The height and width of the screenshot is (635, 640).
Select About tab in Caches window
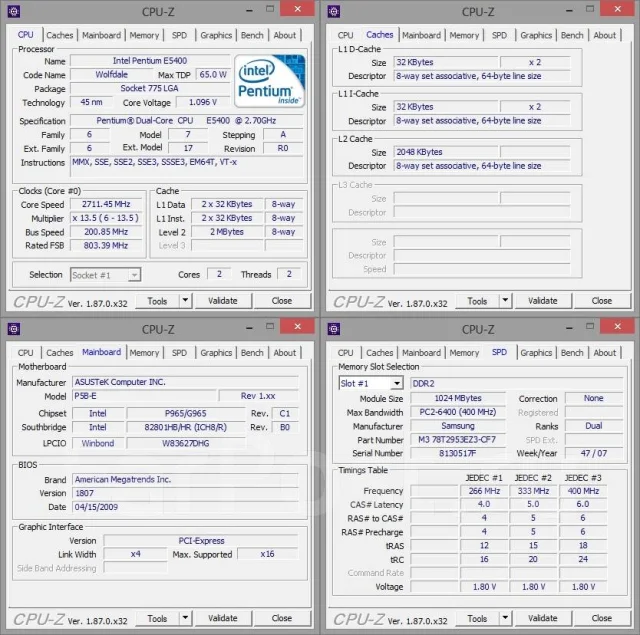point(604,35)
